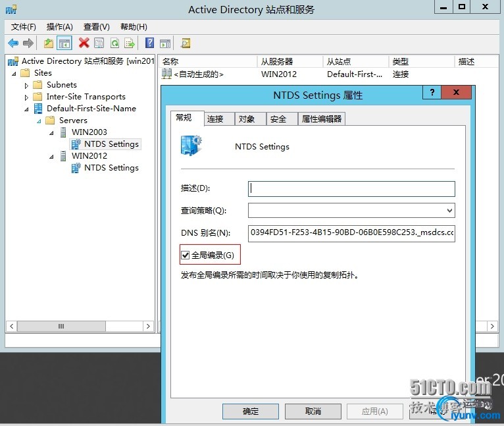
Task: Click the Refresh toolbar icon
Action: (x=114, y=43)
